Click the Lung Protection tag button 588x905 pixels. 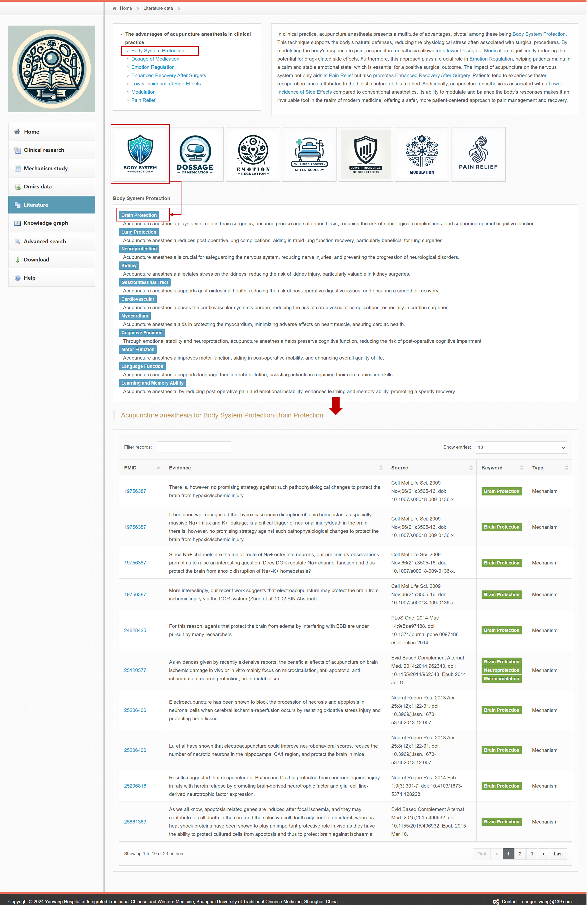coord(139,232)
